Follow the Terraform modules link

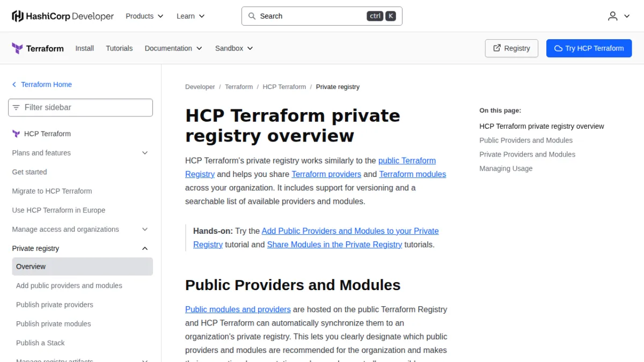[413, 174]
